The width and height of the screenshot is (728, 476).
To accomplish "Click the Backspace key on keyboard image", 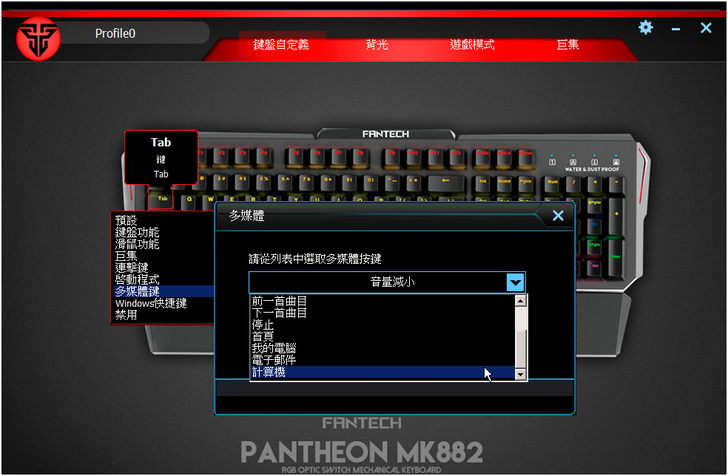I will tap(445, 182).
